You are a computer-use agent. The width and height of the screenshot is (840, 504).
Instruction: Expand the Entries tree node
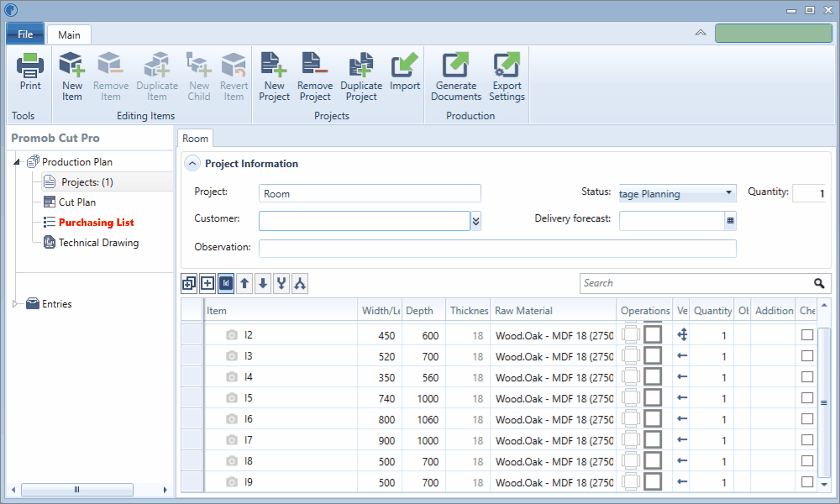[x=15, y=304]
